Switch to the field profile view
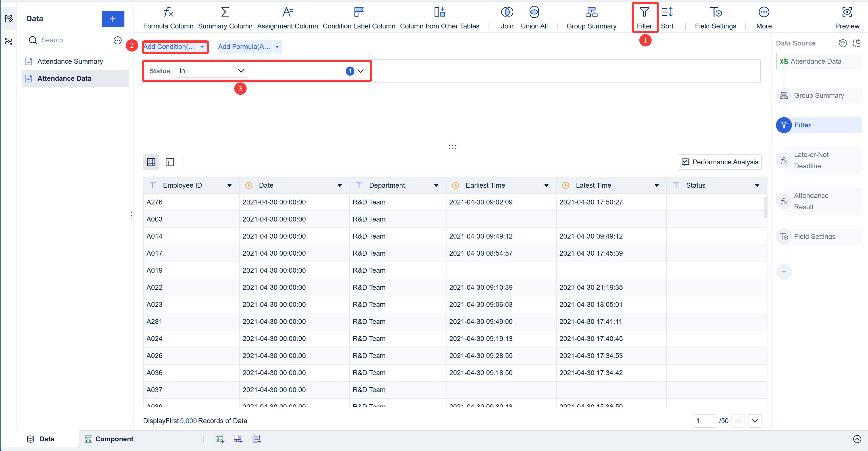The image size is (868, 451). [170, 162]
